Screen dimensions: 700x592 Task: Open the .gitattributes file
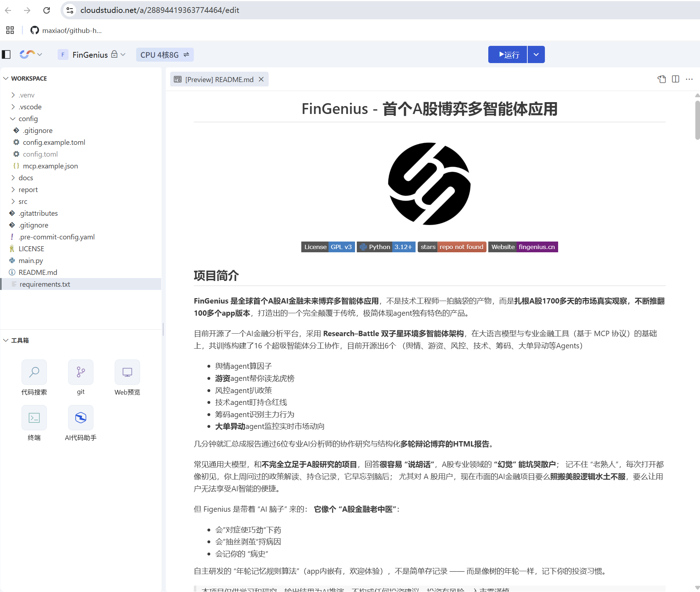[x=38, y=213]
